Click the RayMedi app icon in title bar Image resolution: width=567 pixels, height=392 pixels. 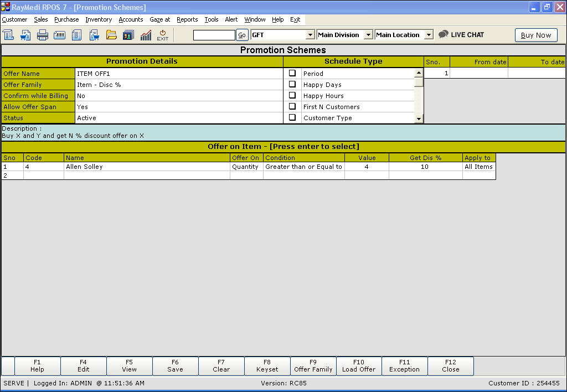(6, 7)
